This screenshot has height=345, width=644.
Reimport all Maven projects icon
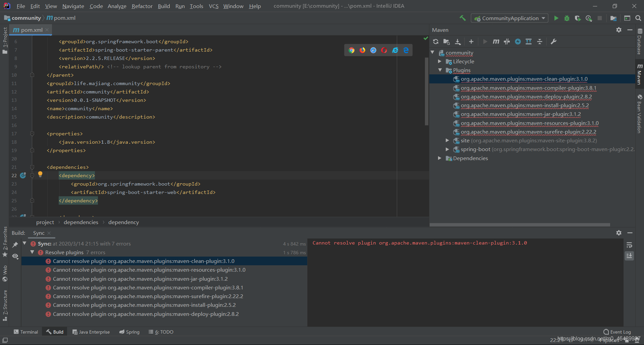(436, 42)
